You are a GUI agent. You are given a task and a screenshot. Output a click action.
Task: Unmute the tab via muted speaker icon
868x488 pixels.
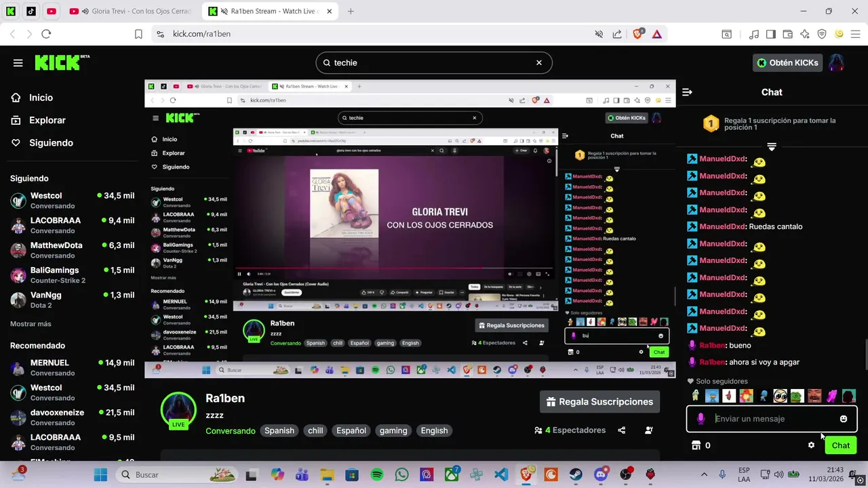point(599,34)
